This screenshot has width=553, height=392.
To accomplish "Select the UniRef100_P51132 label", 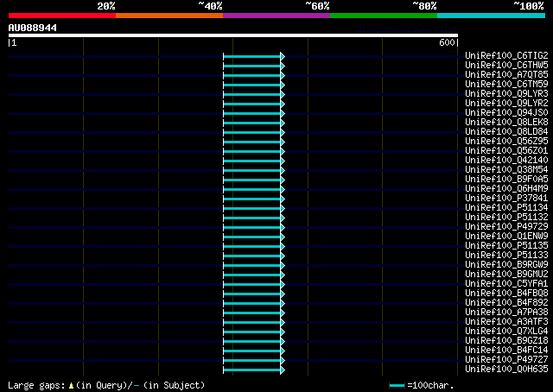I will coord(506,218).
